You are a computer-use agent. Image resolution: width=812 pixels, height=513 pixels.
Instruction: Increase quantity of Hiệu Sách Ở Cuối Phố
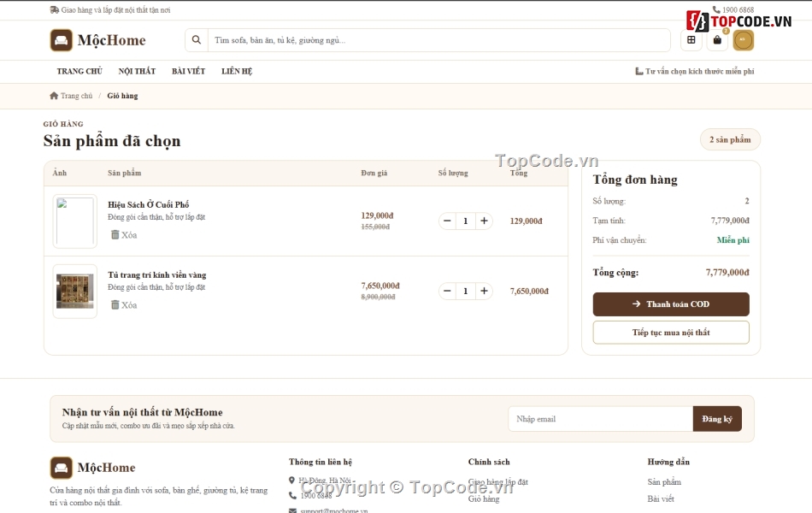(x=484, y=221)
